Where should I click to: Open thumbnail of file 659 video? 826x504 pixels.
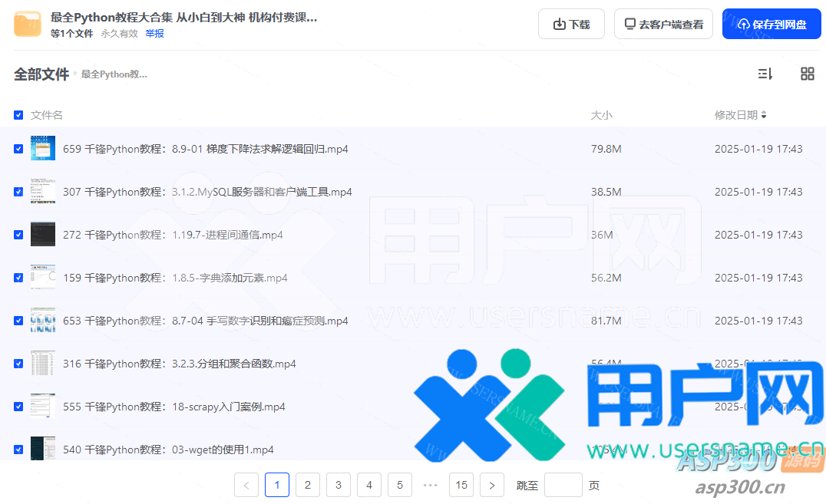tap(43, 148)
